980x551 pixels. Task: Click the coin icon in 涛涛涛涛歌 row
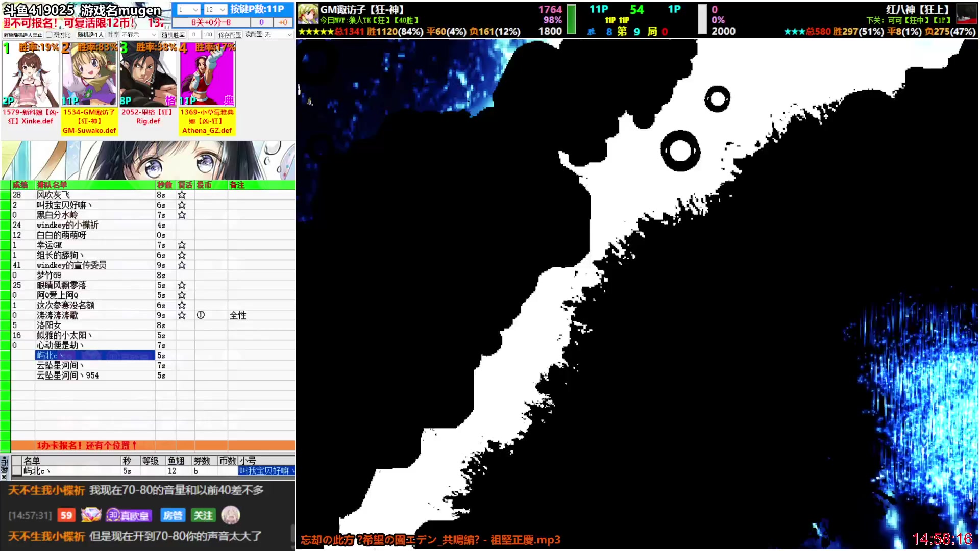[x=201, y=315]
